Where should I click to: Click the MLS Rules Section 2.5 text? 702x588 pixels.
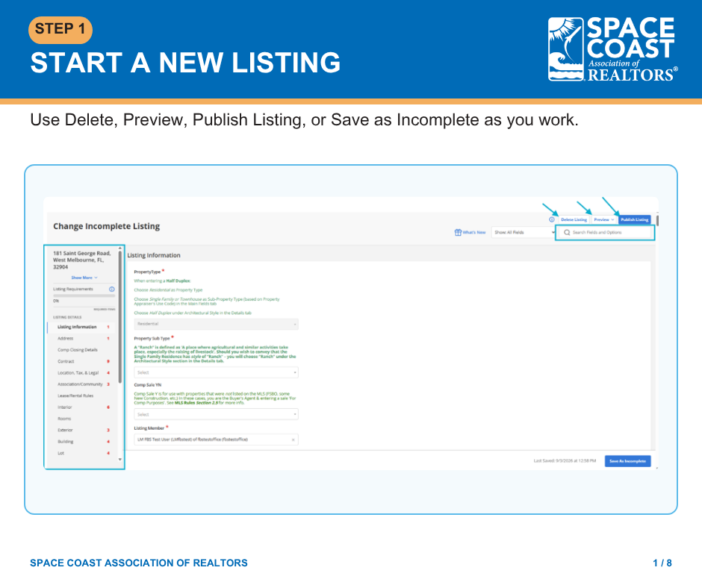point(196,403)
